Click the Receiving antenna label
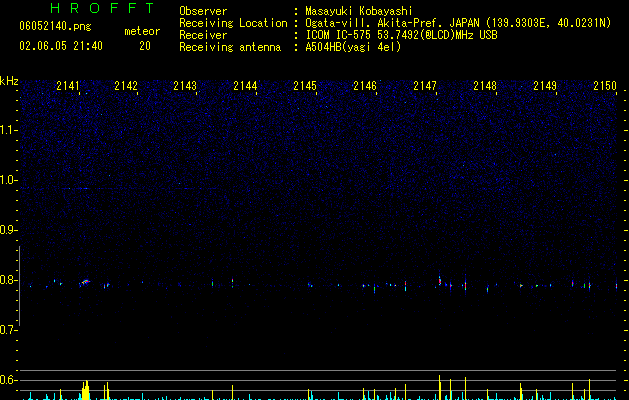This screenshot has height=400, width=629. coord(230,47)
